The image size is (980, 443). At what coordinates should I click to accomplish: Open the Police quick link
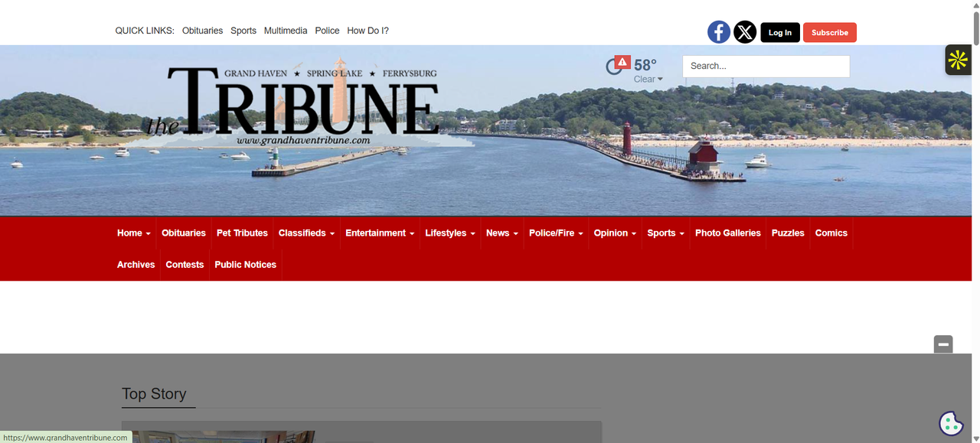pos(327,31)
